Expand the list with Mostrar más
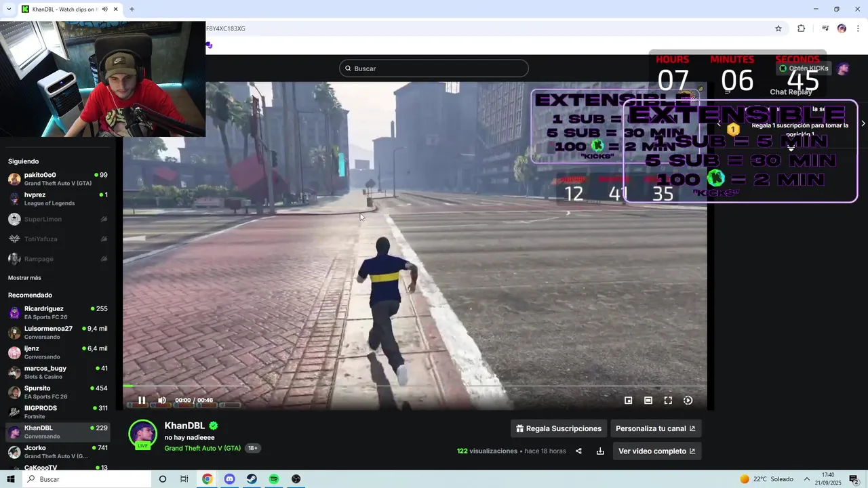Image resolution: width=868 pixels, height=488 pixels. pyautogui.click(x=24, y=278)
